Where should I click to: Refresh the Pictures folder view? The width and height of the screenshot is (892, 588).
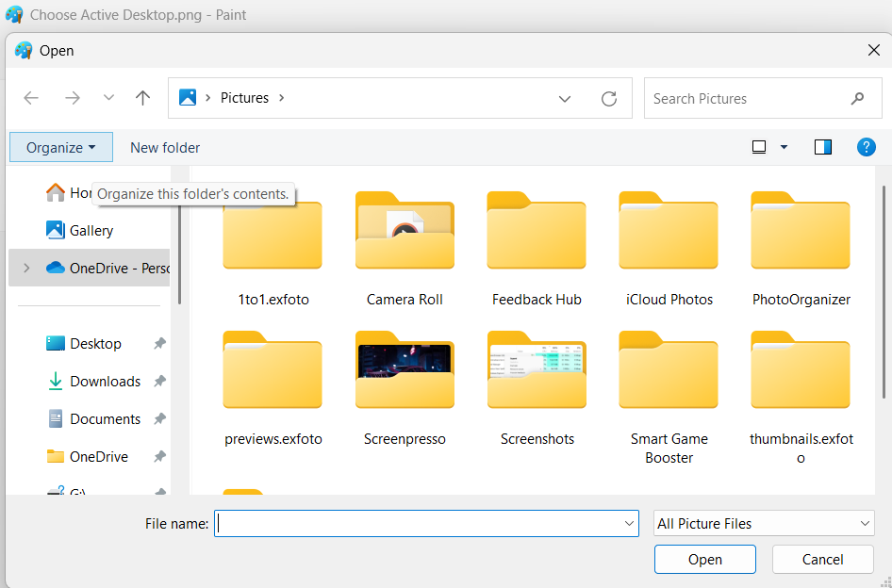[x=609, y=98]
